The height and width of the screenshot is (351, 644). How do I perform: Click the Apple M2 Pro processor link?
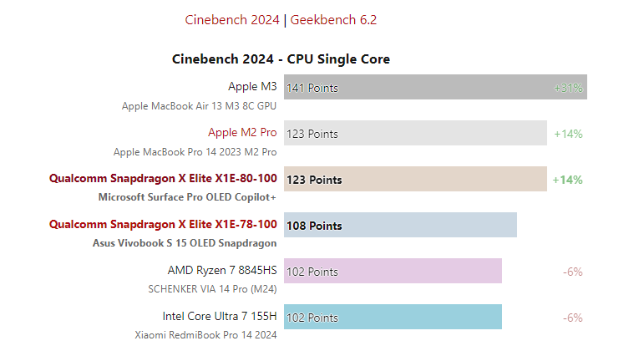tap(242, 132)
